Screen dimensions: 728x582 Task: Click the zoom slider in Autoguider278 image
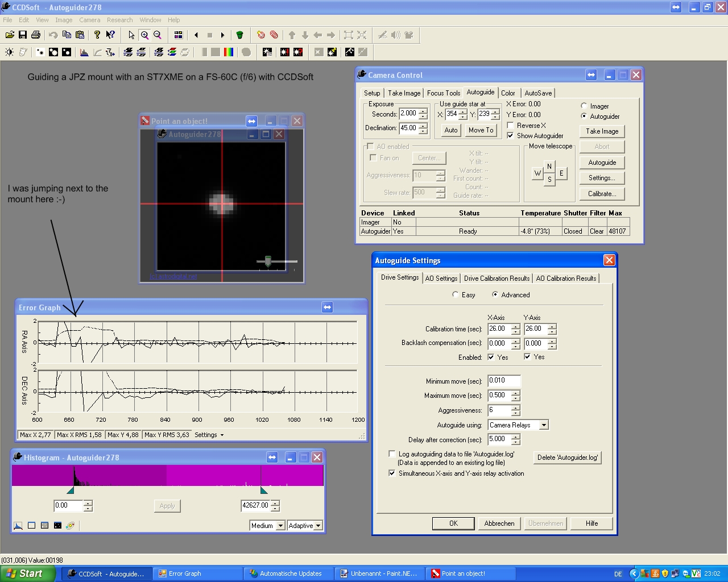[x=268, y=261]
